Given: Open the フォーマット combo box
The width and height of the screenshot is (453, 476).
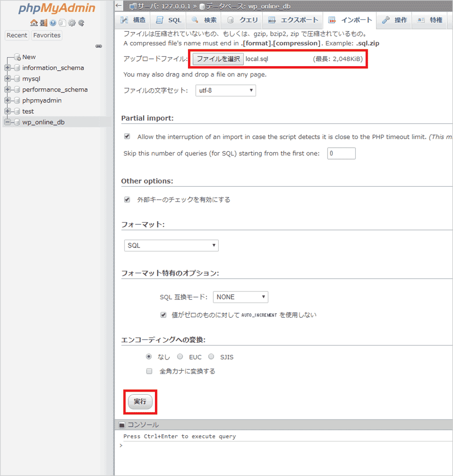Looking at the screenshot, I should (x=171, y=245).
